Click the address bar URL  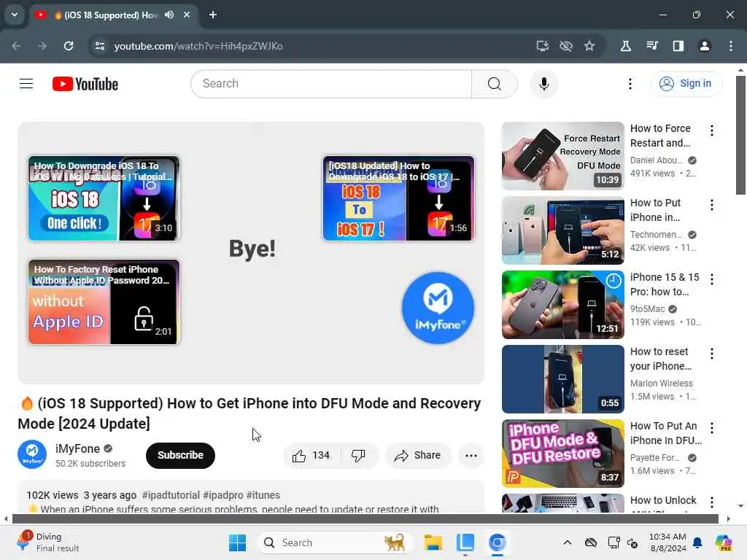(x=198, y=46)
